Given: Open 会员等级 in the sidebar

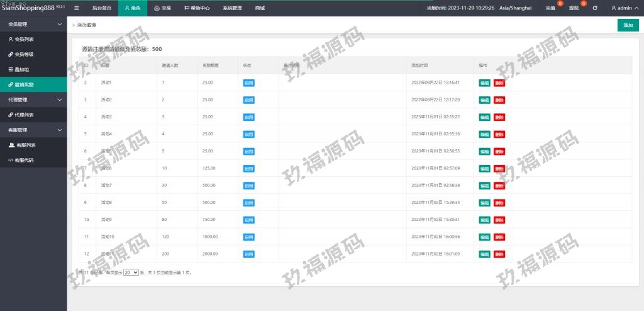Looking at the screenshot, I should [x=24, y=54].
